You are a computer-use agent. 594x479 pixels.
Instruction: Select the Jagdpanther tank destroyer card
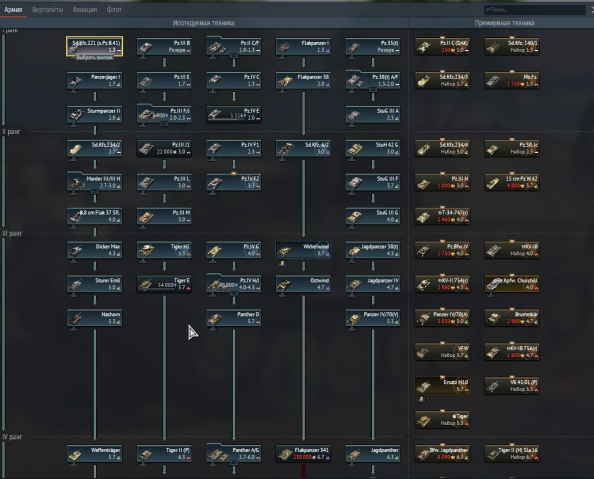click(x=373, y=454)
